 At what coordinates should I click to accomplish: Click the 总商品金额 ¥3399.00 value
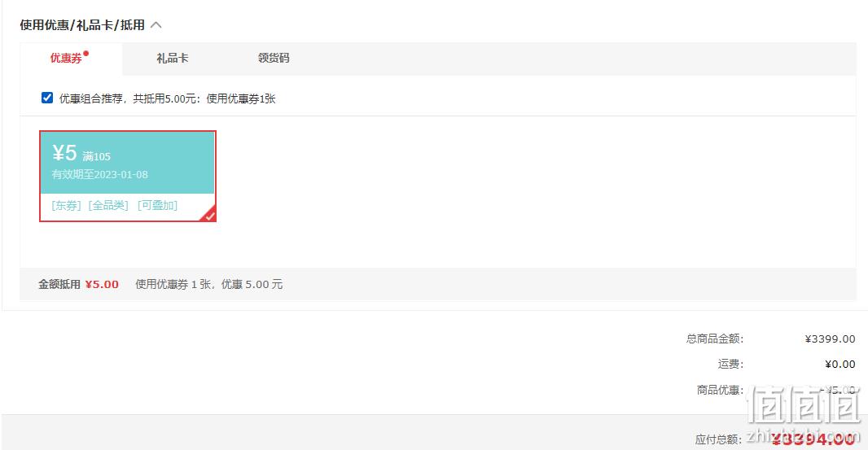pos(830,339)
